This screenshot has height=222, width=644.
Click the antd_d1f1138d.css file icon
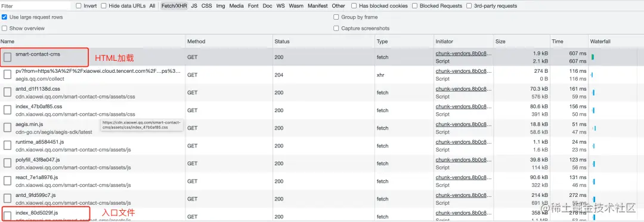7,92
